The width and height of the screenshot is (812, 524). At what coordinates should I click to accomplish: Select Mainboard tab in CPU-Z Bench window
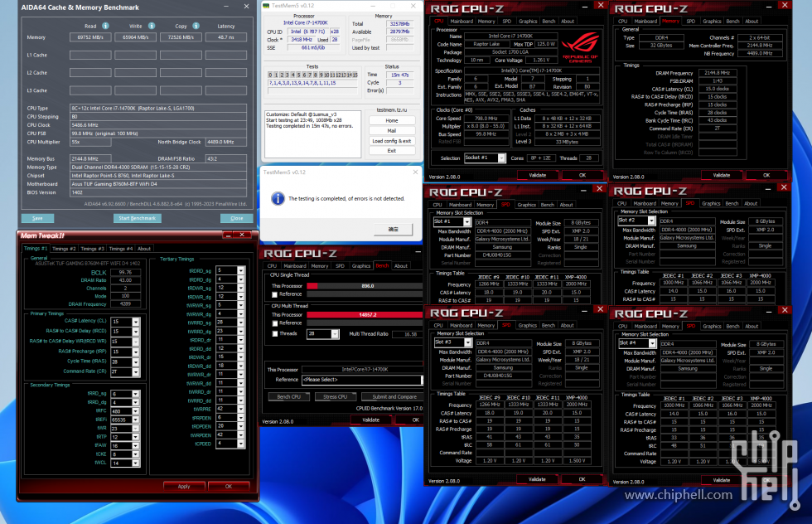295,266
